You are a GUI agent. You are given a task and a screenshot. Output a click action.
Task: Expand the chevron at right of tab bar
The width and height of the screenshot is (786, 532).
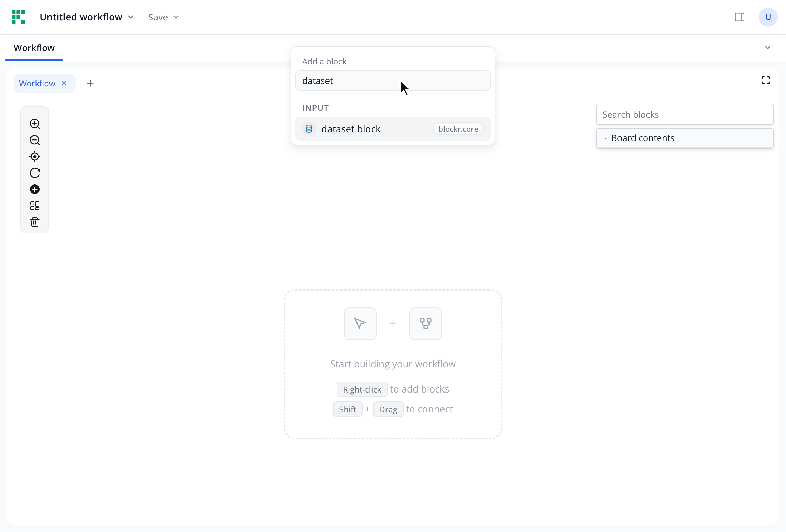(768, 48)
